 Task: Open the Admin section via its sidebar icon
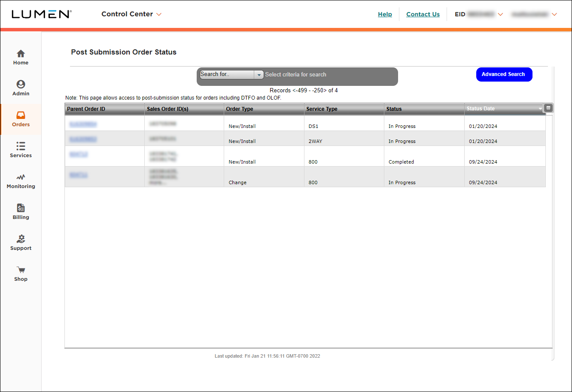coord(21,85)
